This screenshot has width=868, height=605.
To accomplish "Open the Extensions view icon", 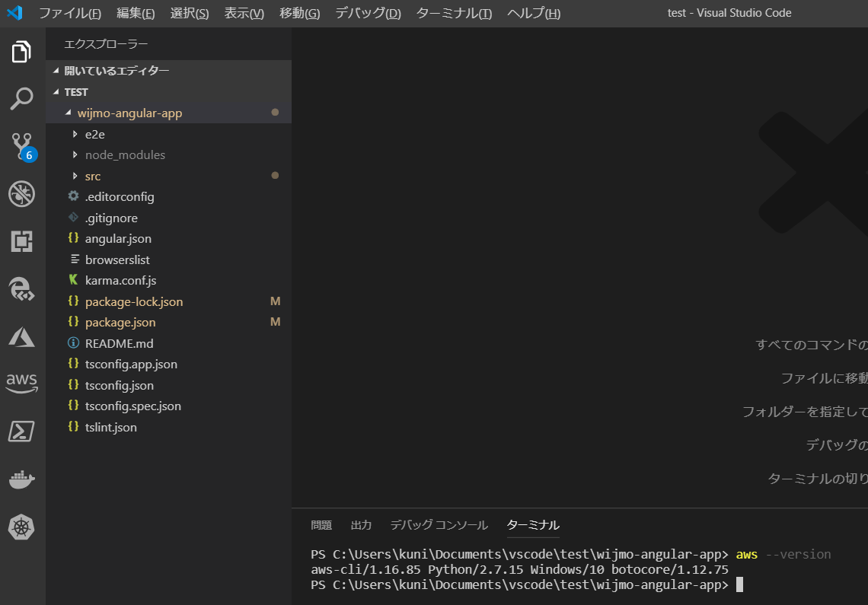I will [x=21, y=241].
